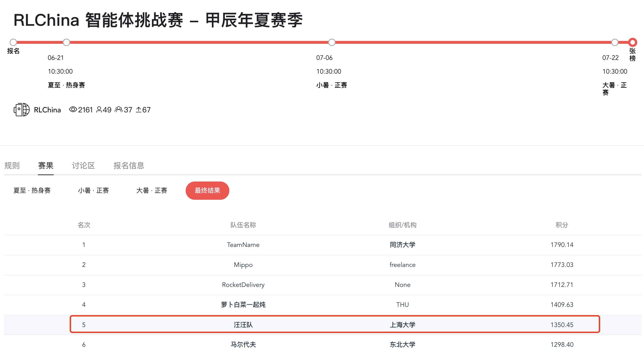
Task: Click the None organization cell
Action: [x=402, y=285]
